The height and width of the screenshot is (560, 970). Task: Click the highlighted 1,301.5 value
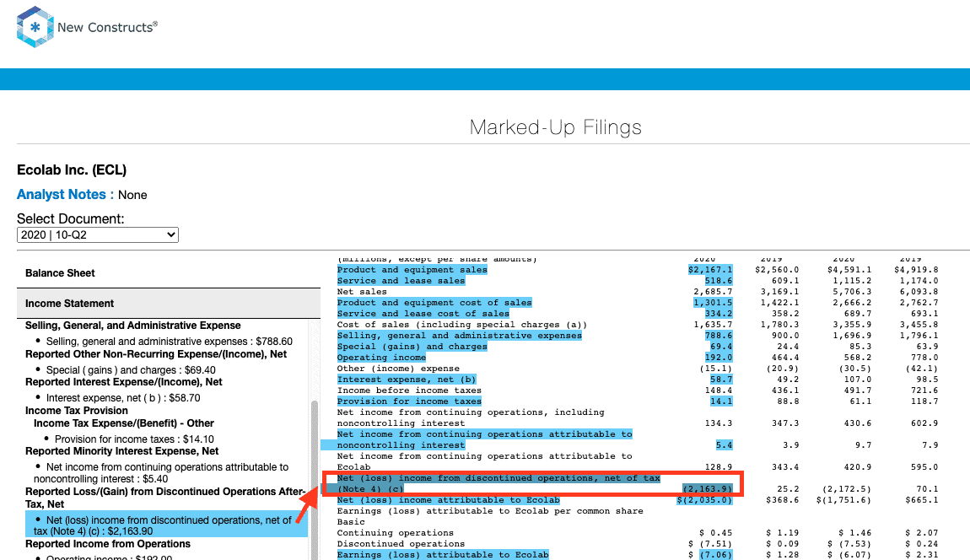click(713, 303)
